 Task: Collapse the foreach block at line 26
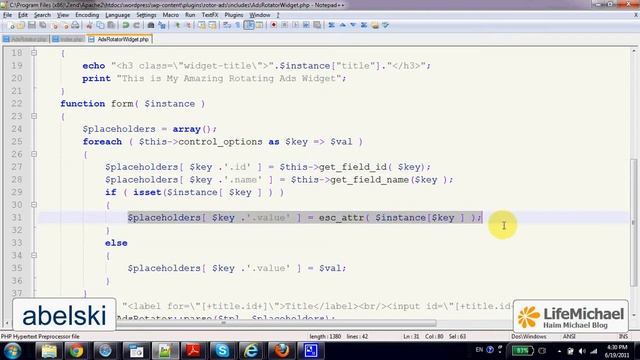point(34,154)
